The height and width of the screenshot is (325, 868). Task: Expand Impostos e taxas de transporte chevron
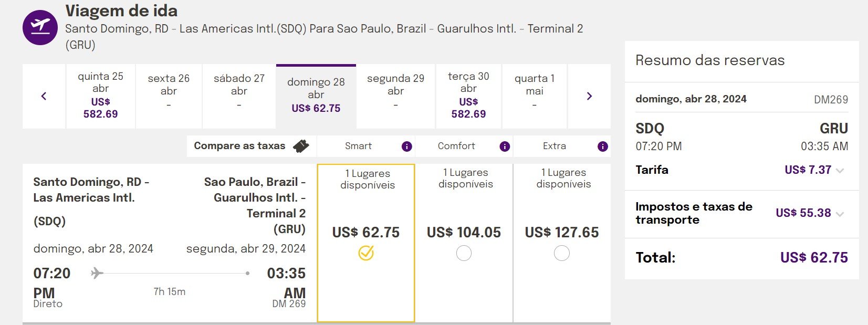click(840, 214)
